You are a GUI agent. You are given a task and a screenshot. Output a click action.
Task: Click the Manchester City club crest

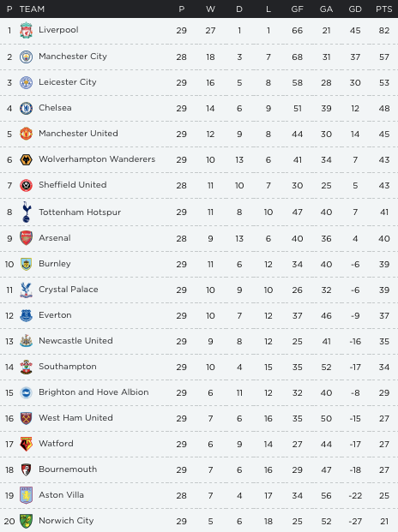pos(26,57)
